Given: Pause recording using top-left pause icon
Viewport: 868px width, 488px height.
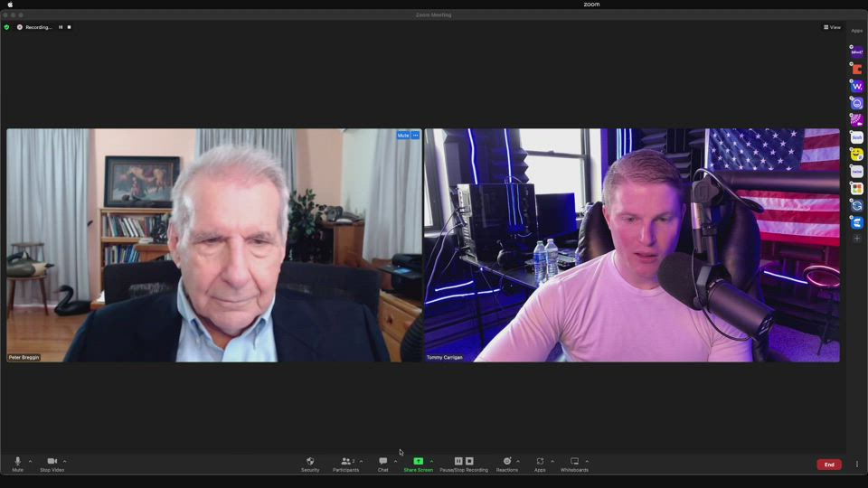Looking at the screenshot, I should [61, 27].
